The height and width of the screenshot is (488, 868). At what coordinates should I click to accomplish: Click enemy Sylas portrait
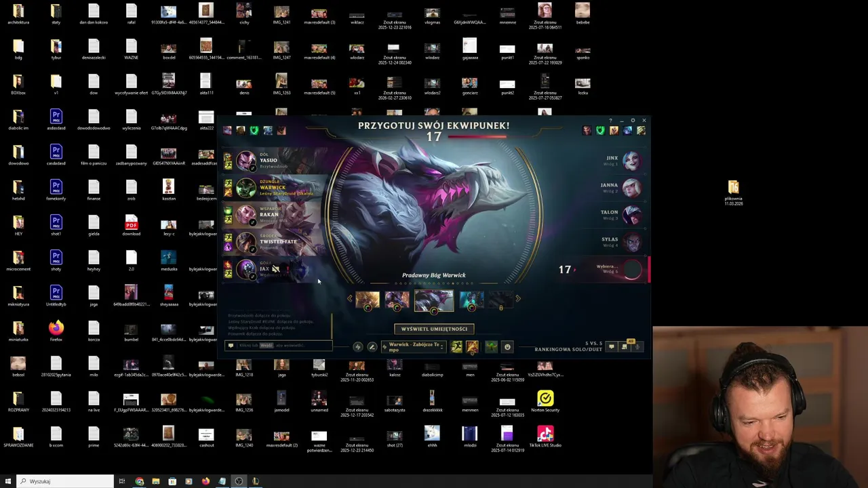pyautogui.click(x=631, y=242)
